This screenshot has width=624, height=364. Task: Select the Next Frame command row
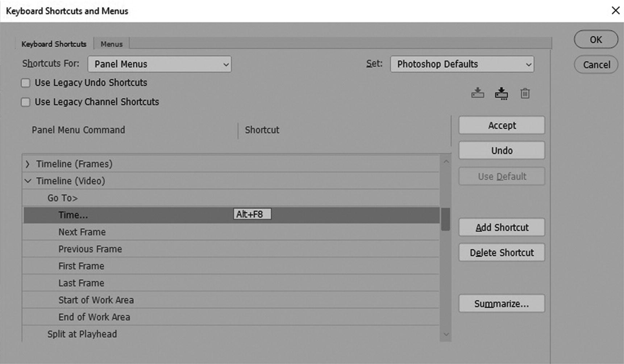[82, 232]
